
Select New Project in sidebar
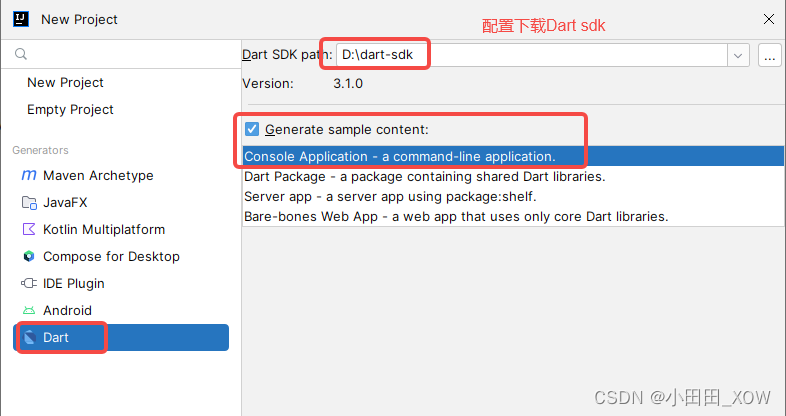(x=65, y=83)
